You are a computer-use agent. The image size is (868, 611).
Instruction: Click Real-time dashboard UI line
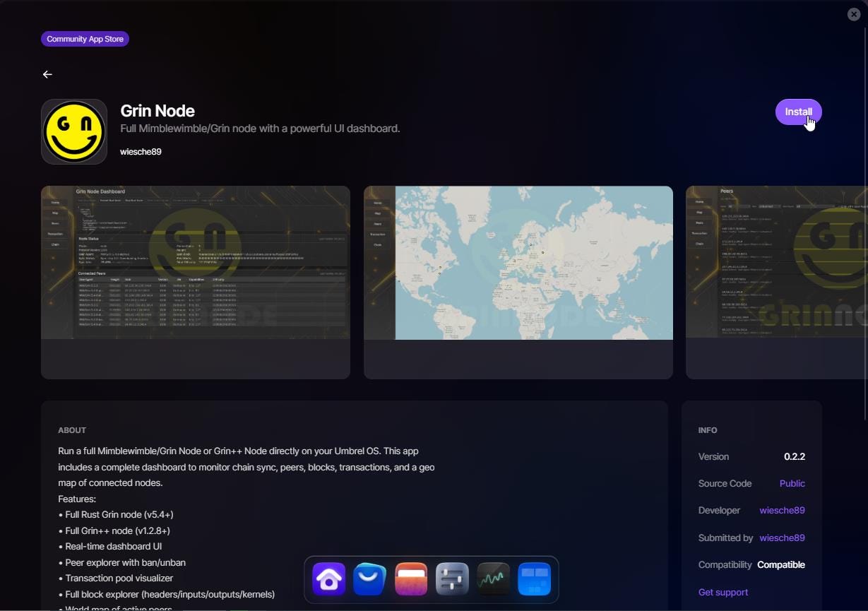110,547
